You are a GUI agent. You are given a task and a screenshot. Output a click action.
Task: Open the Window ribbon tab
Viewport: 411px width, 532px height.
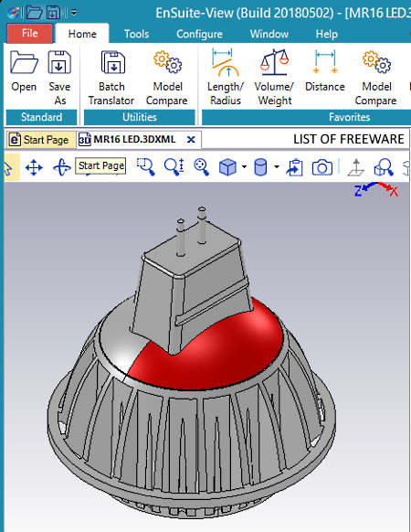click(269, 34)
